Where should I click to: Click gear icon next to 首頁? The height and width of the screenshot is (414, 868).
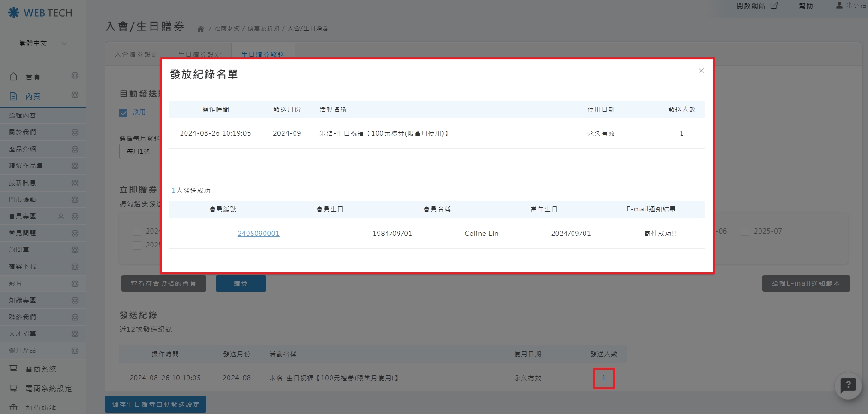(75, 76)
